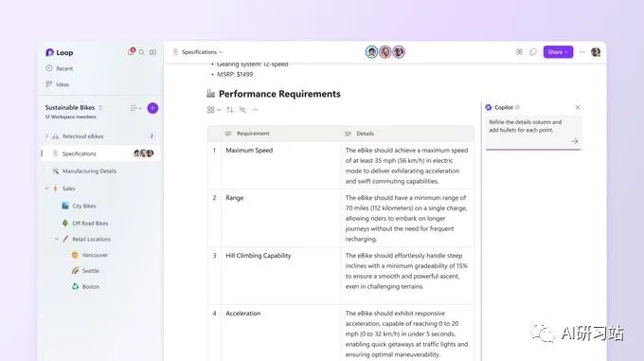Viewport: 644px width, 361px height.
Task: Add new page with purple plus button
Action: click(152, 108)
